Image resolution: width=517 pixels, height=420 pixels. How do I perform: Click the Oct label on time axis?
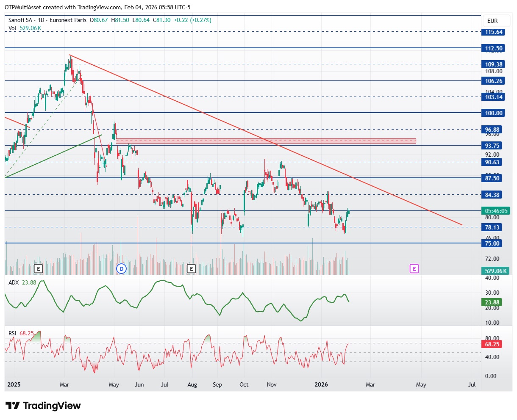[x=244, y=385]
